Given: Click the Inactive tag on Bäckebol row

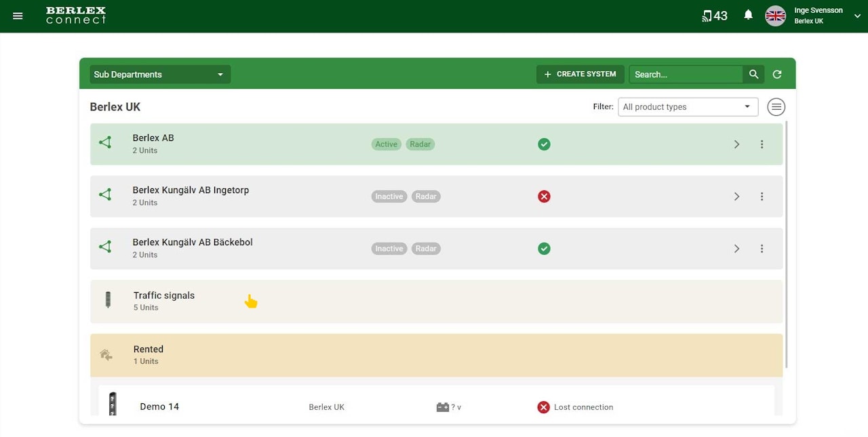Looking at the screenshot, I should point(389,249).
